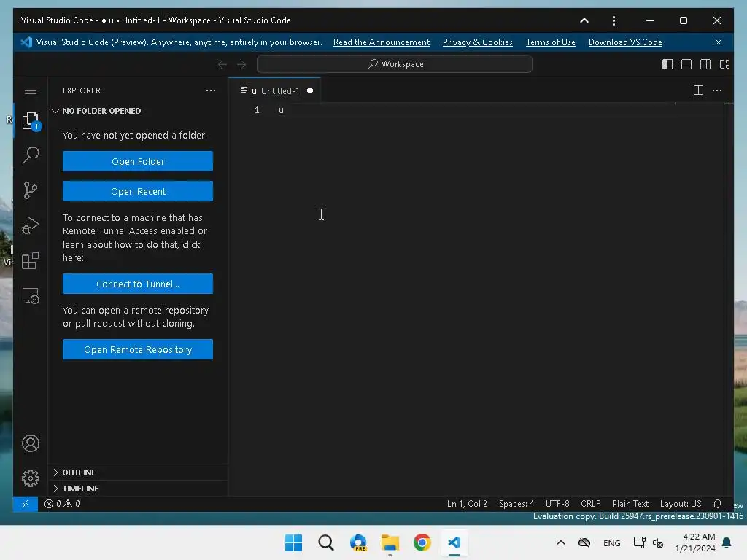Click the VS Code logo in banner

(x=26, y=42)
